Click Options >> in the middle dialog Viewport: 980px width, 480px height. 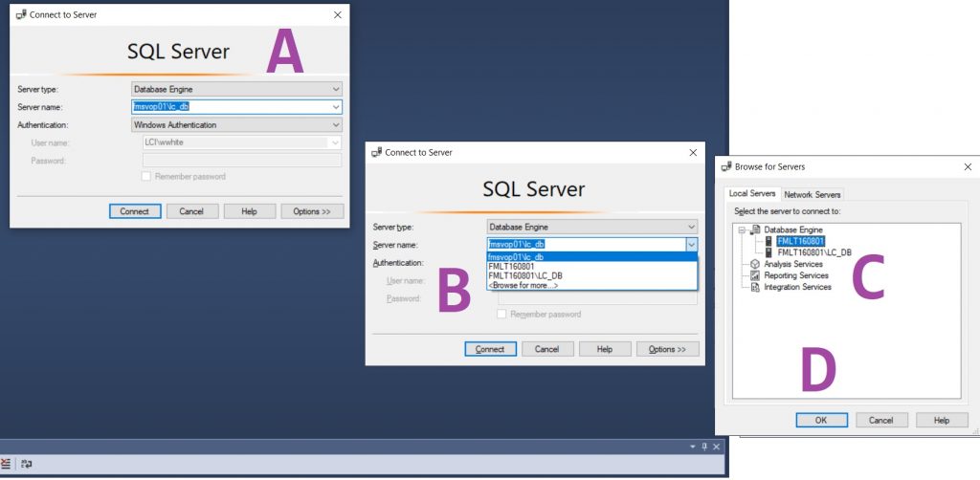point(667,349)
